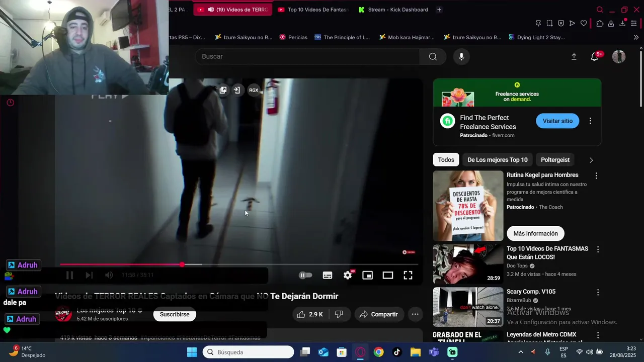Enable miniplayer mode
644x362 pixels.
click(368, 275)
